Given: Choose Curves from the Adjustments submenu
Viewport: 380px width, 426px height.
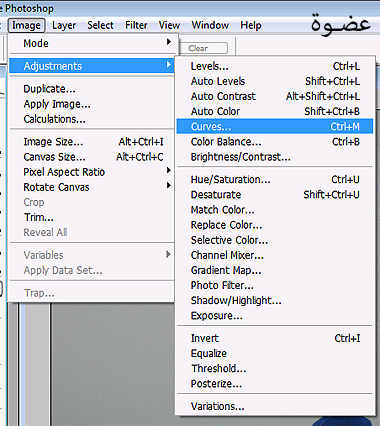Looking at the screenshot, I should 275,126.
